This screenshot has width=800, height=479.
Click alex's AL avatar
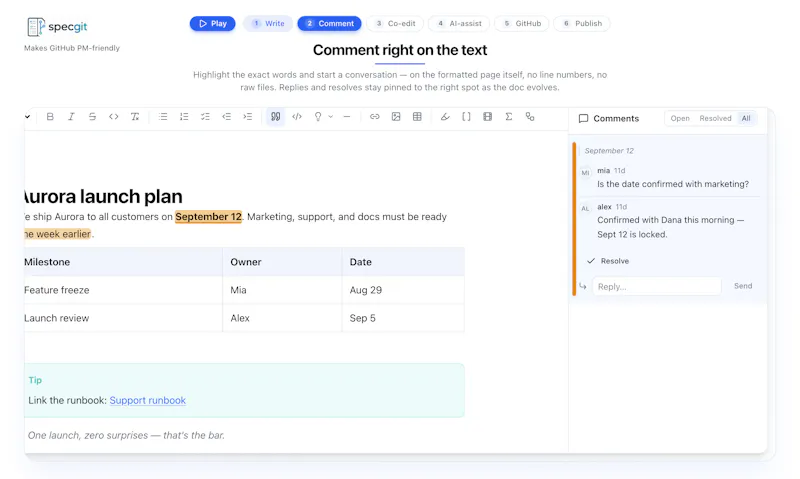585,209
